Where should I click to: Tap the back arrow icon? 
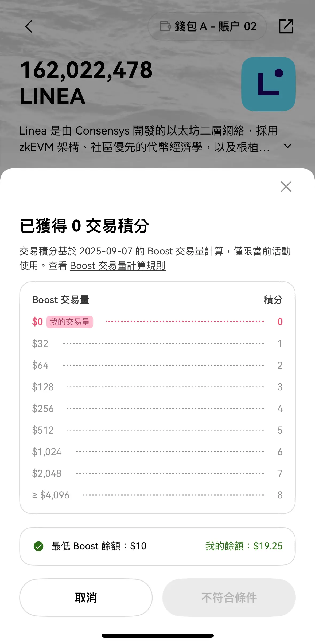pos(29,26)
